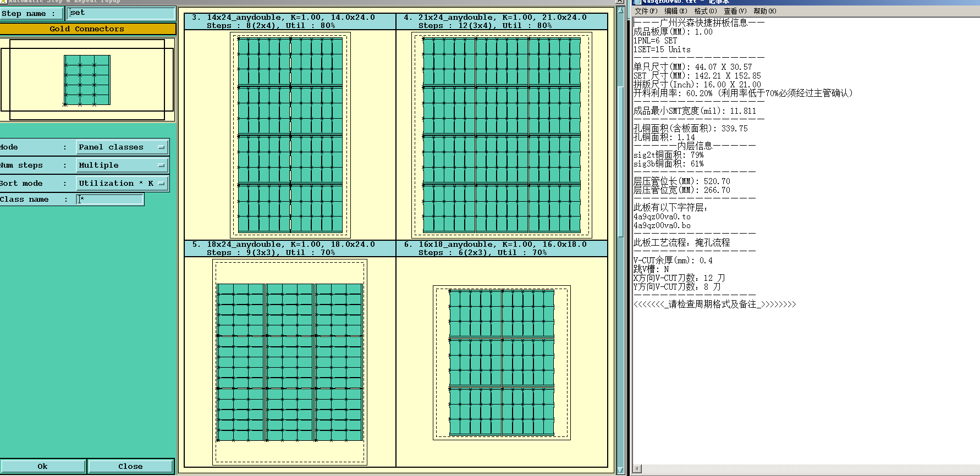Click the '跳V槽: N' line in Notepad
980x476 pixels.
pyautogui.click(x=651, y=269)
